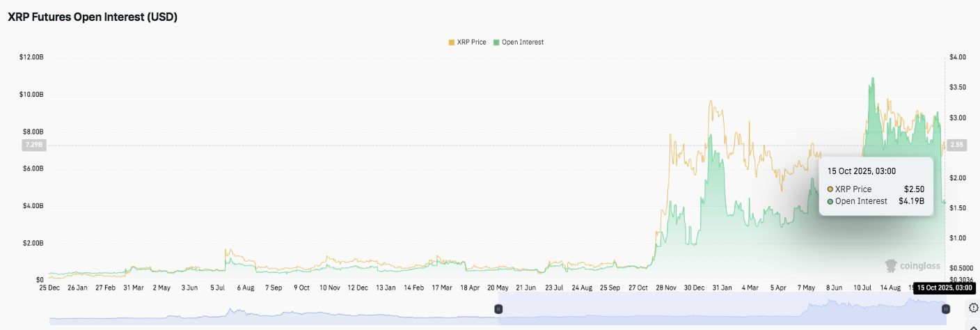Click the 4 Mar date on x-axis
Image resolution: width=980 pixels, height=330 pixels.
(x=750, y=288)
